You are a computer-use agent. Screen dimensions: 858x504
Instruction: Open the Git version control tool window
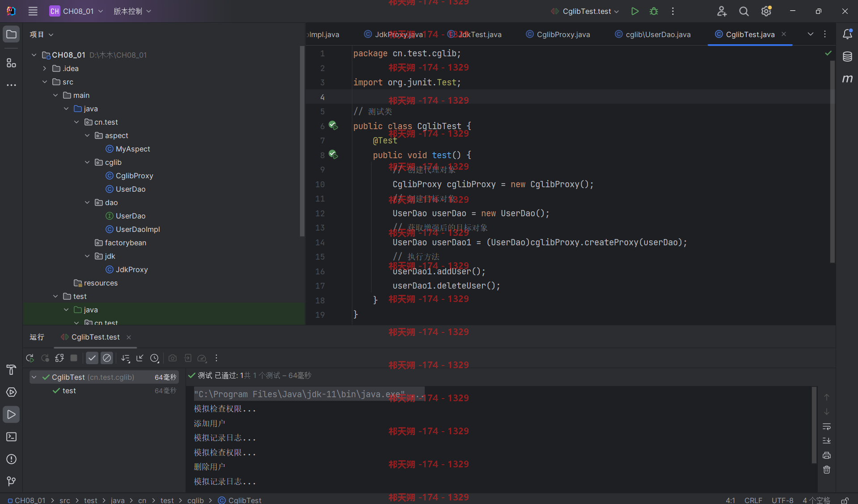click(11, 481)
